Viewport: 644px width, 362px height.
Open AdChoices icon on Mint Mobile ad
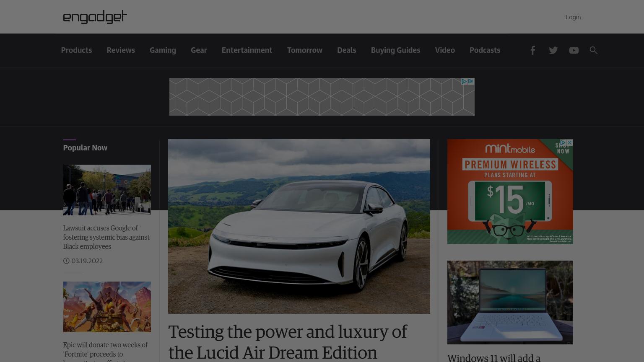point(563,143)
